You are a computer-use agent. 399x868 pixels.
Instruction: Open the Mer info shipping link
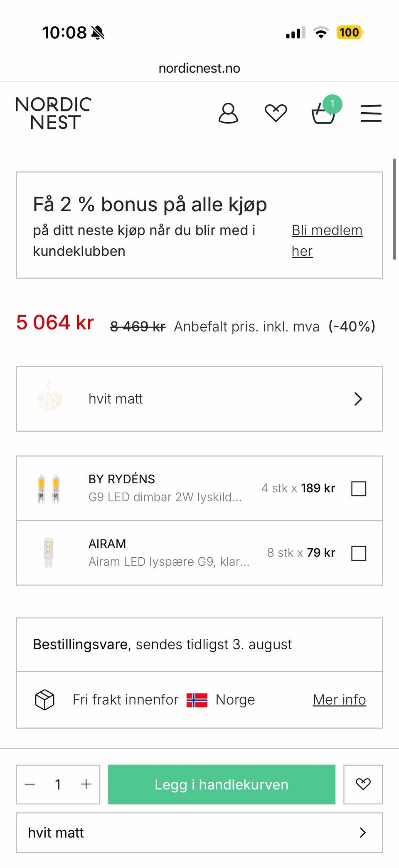[339, 700]
